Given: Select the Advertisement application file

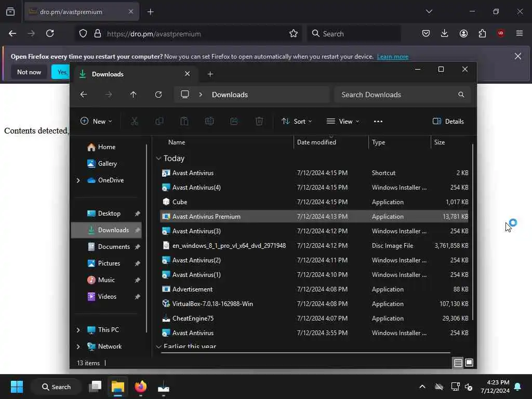Looking at the screenshot, I should 314,289.
